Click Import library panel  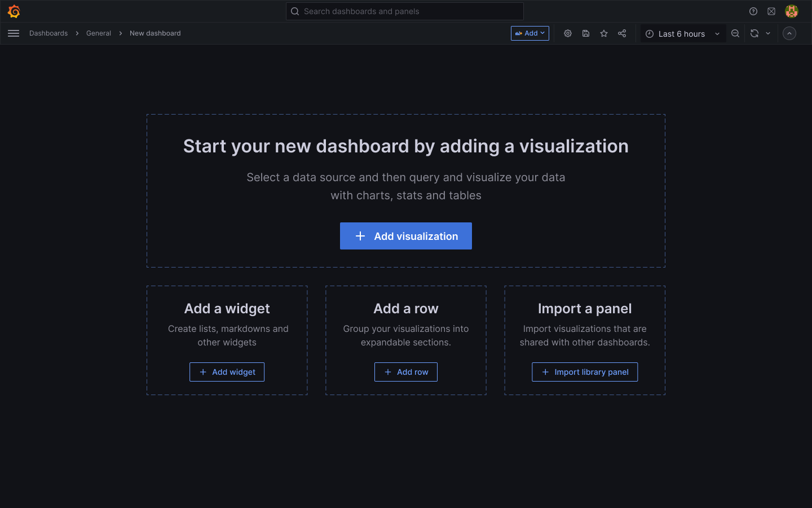pyautogui.click(x=585, y=372)
